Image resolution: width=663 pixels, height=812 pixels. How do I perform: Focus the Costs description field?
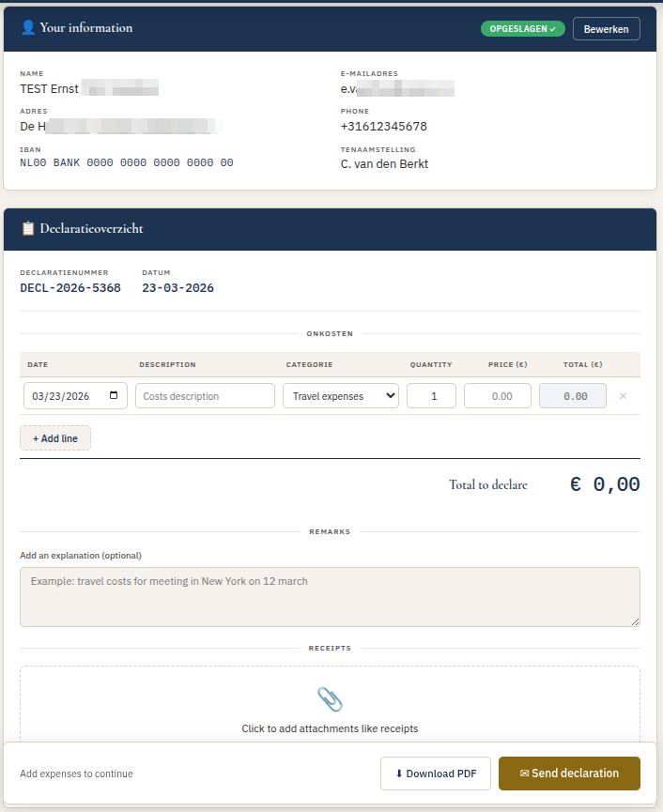[x=205, y=396]
